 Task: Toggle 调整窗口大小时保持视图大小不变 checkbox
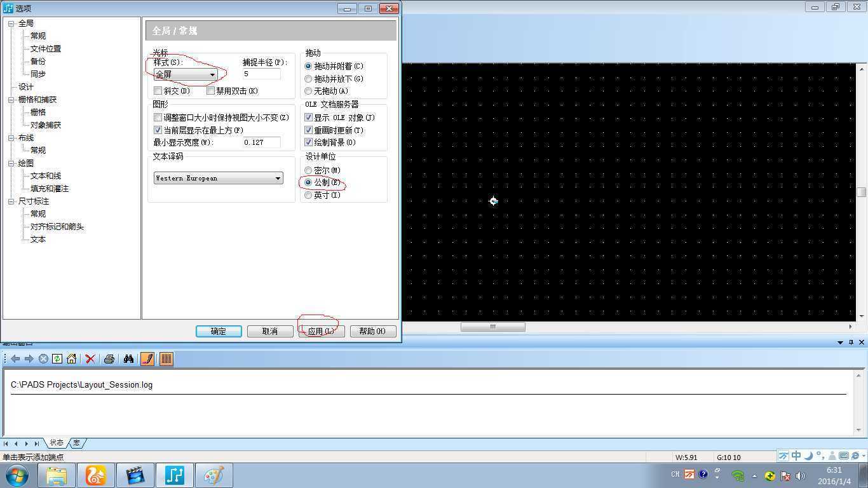point(158,118)
